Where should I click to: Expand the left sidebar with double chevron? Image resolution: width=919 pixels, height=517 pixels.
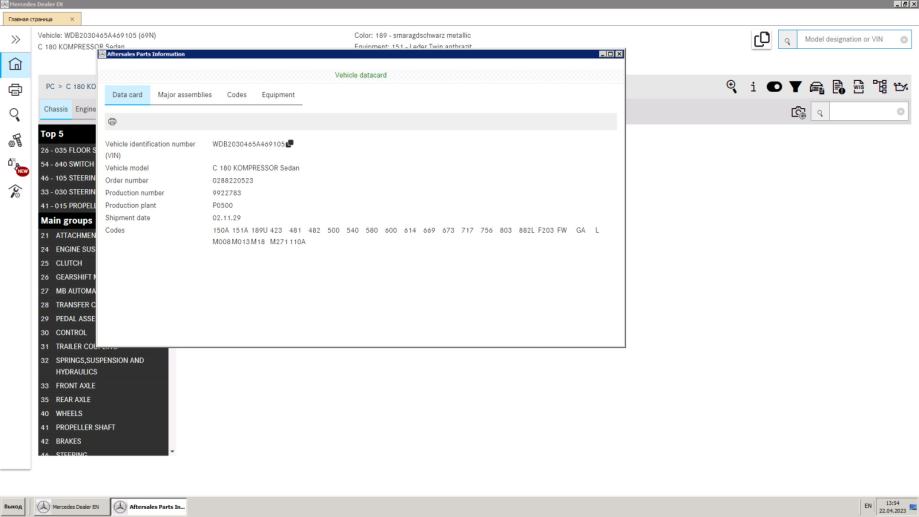(15, 39)
